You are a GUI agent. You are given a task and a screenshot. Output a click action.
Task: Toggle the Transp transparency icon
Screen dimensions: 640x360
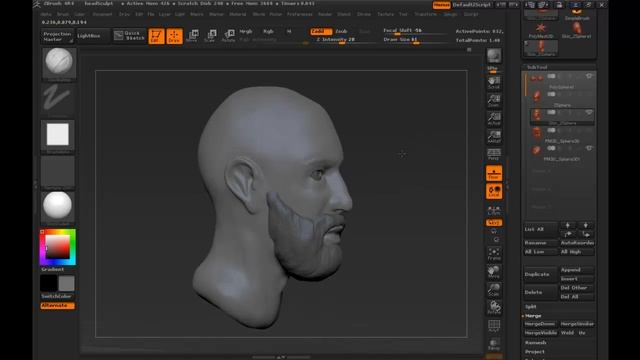[x=494, y=344]
